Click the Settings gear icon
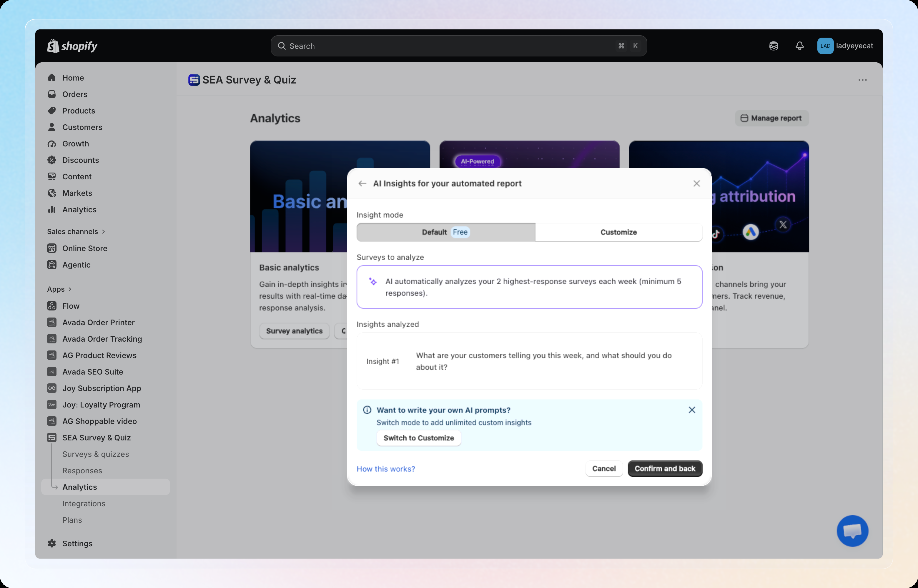The image size is (918, 588). click(52, 543)
